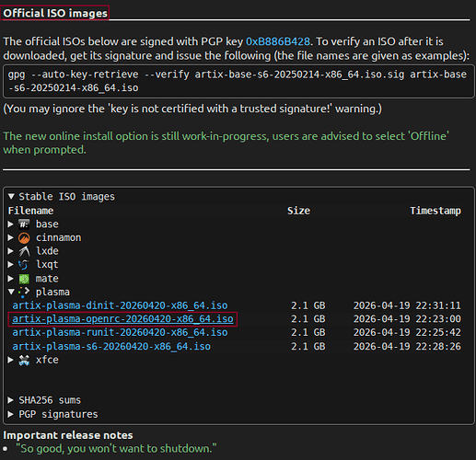This screenshot has height=460, width=476.
Task: Click the mate desktop icon
Action: pyautogui.click(x=24, y=279)
